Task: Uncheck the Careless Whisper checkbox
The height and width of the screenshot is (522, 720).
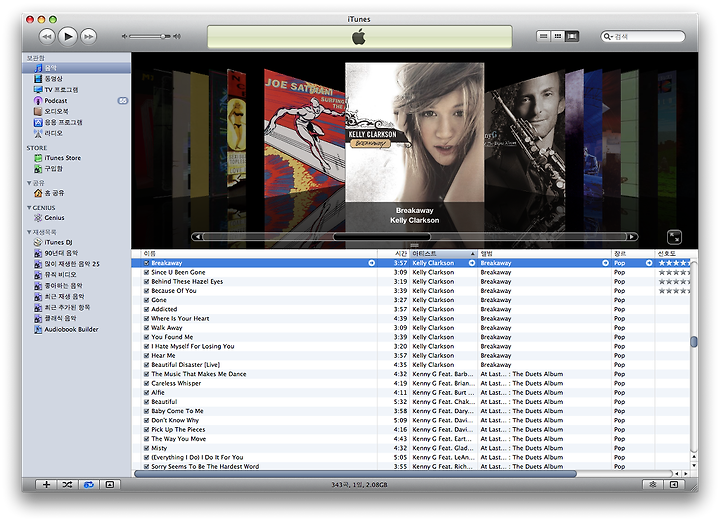Action: pos(146,383)
